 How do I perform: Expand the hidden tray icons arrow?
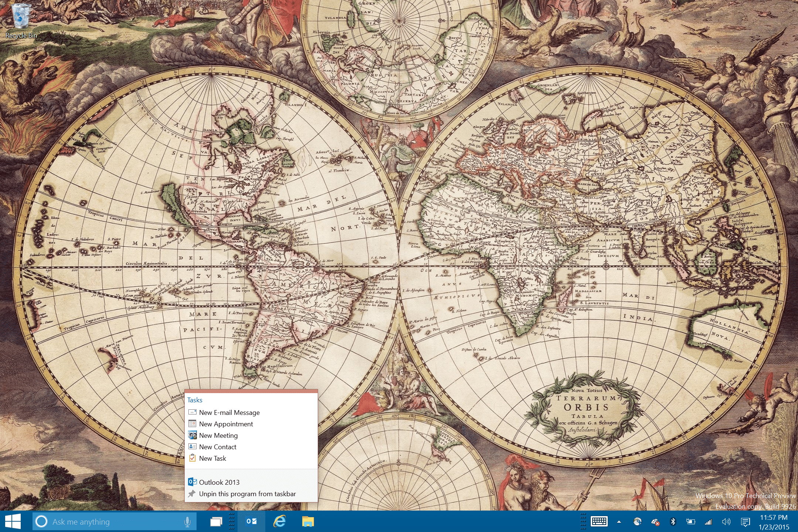click(619, 522)
